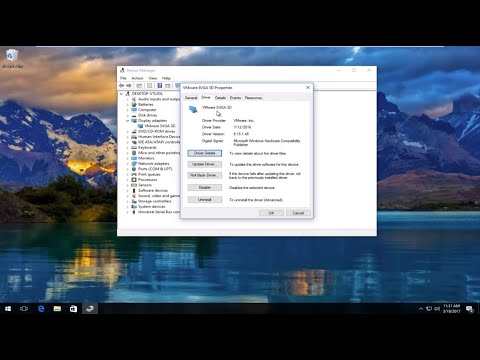Image resolution: width=480 pixels, height=360 pixels.
Task: Open File Explorer from taskbar
Action: [57, 309]
